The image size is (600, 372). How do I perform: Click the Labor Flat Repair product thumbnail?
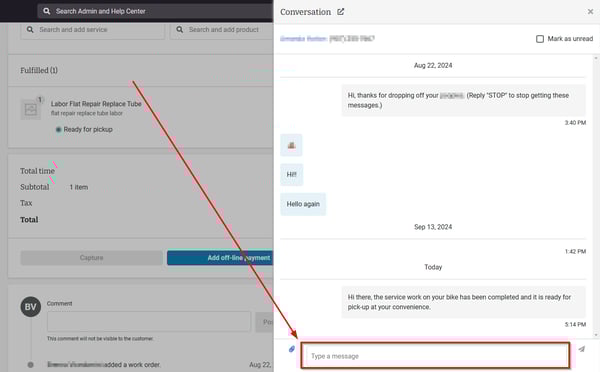point(31,109)
